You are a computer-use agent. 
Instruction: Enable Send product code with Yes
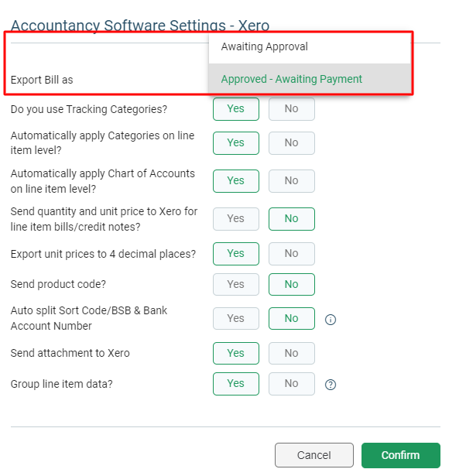point(236,285)
